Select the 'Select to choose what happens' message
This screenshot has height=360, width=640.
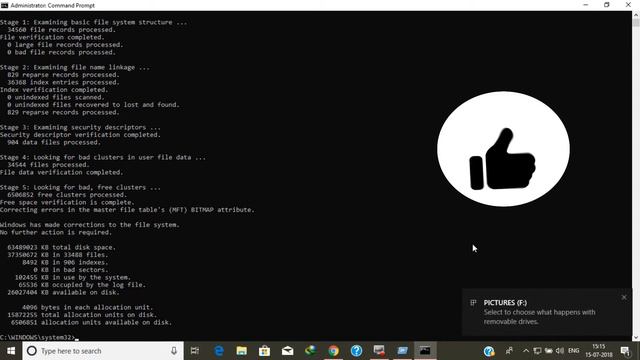point(539,317)
